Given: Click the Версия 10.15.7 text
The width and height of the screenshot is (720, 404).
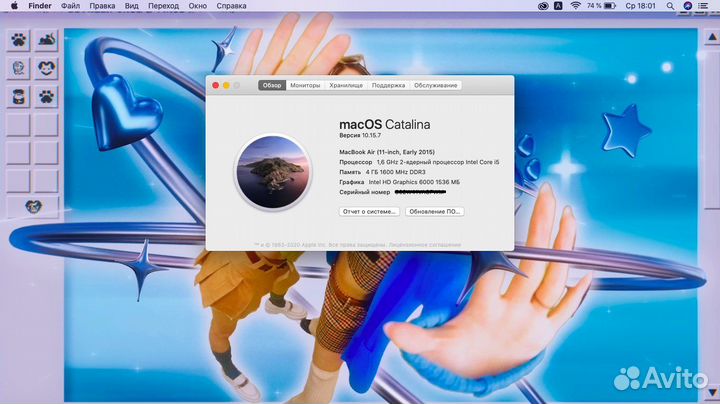Looking at the screenshot, I should (x=360, y=135).
